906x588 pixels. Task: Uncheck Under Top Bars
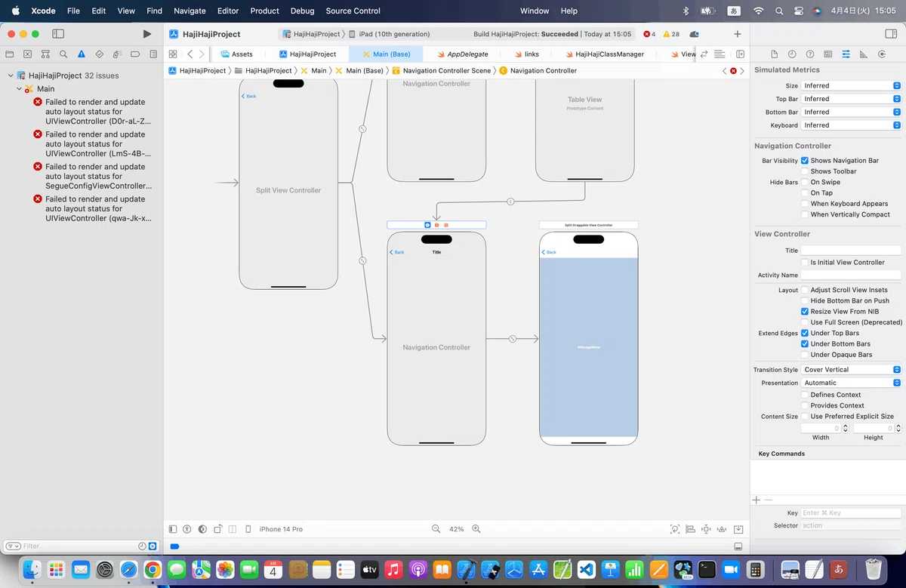coord(805,333)
